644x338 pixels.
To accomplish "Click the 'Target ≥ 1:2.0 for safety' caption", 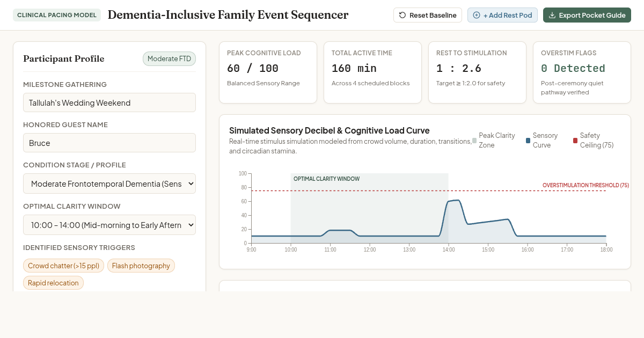I will click(471, 83).
